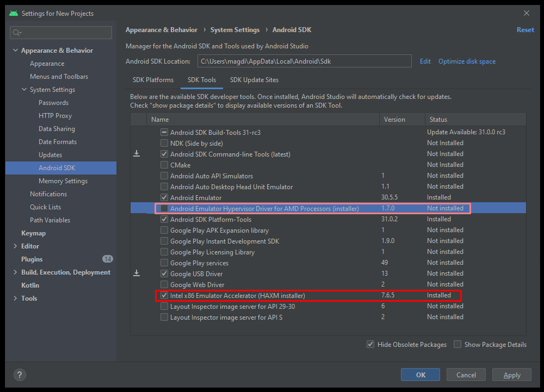Screen dimensions: 544x392
Task: Check Google Play APK Expansion library box
Action: pyautogui.click(x=164, y=230)
